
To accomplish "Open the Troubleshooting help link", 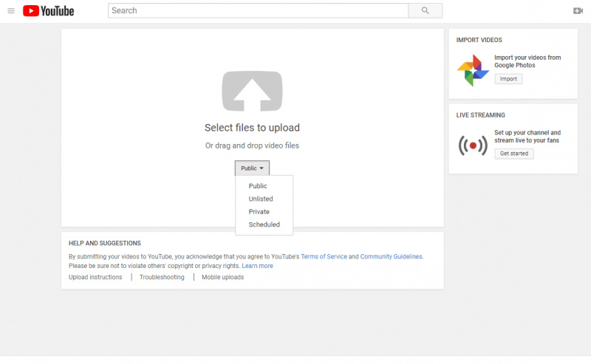I will coord(162,277).
